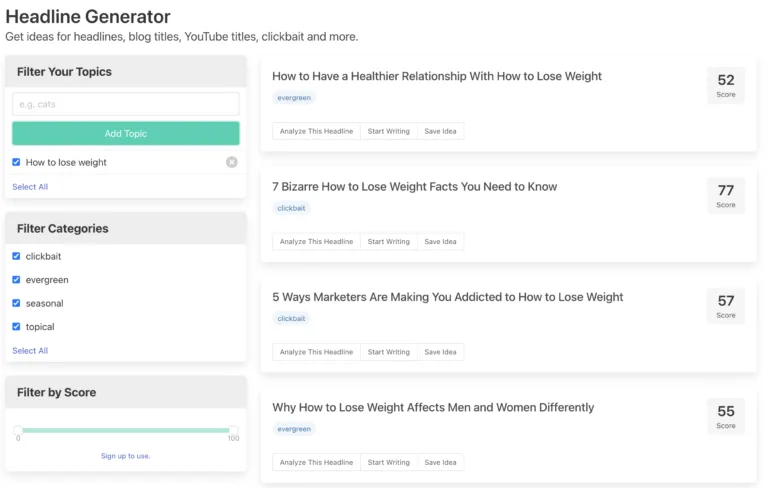The image size is (768, 488).
Task: Click the evergreen tag on the first headline
Action: pos(294,98)
